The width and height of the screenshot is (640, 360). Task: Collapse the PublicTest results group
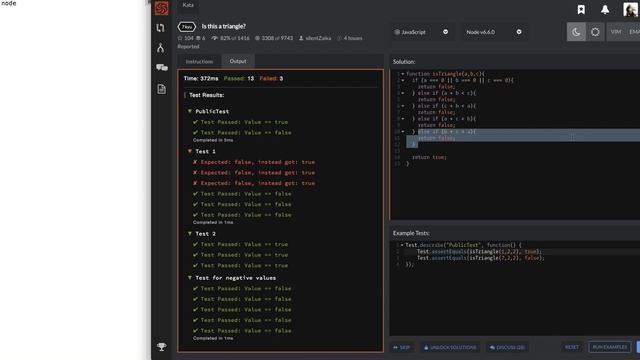(190, 111)
